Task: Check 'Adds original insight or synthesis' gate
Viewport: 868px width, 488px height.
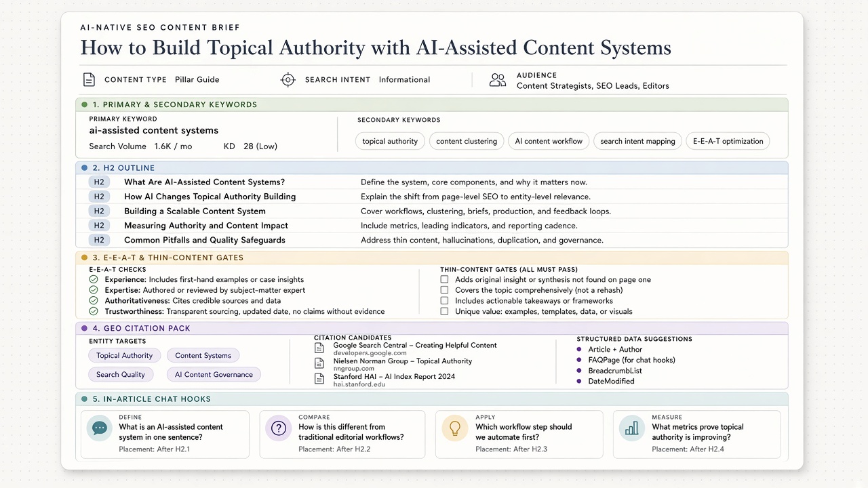Action: [x=444, y=279]
